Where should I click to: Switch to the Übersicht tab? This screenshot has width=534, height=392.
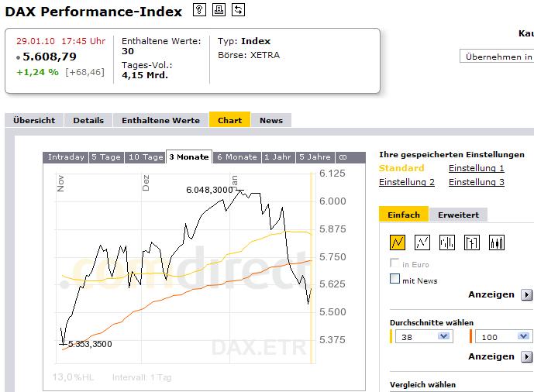[x=34, y=120]
